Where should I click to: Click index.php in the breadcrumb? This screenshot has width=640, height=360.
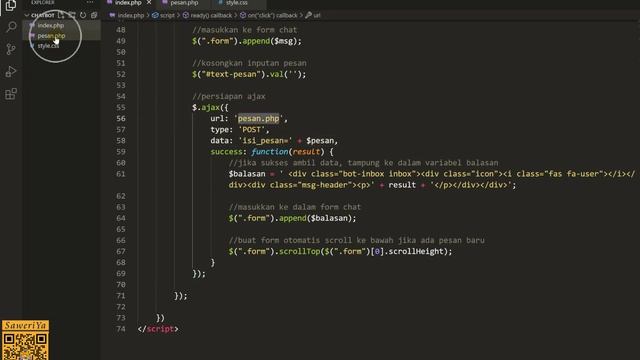click(131, 16)
